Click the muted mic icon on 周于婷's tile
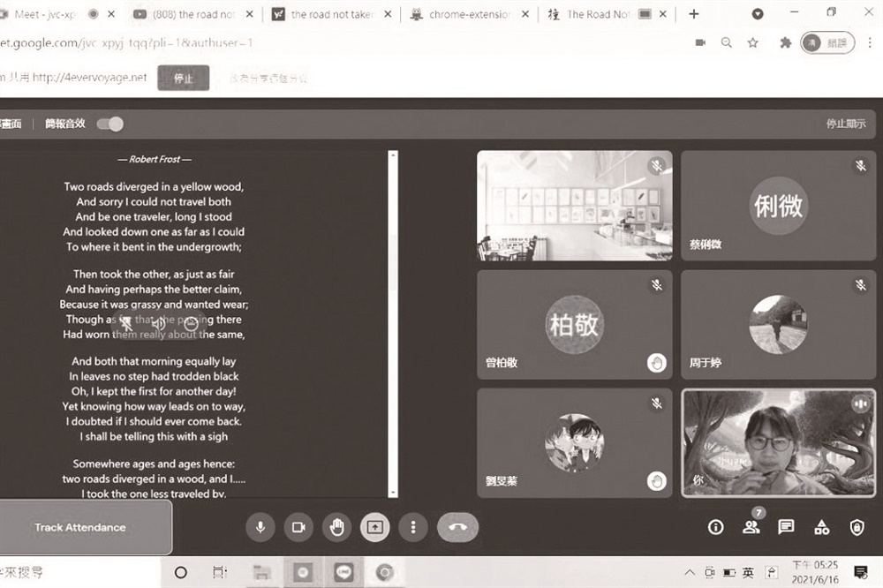Screen dimensions: 883x588 pos(860,285)
